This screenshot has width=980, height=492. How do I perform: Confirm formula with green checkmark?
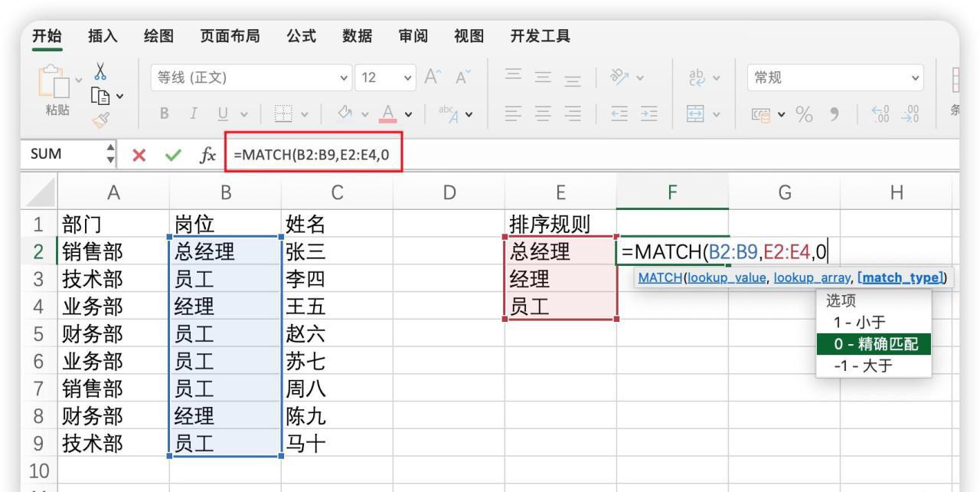(x=173, y=156)
